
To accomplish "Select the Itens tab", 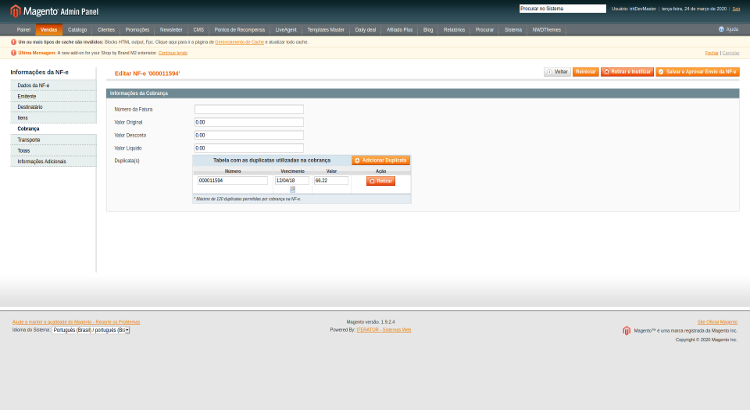I will (54, 118).
